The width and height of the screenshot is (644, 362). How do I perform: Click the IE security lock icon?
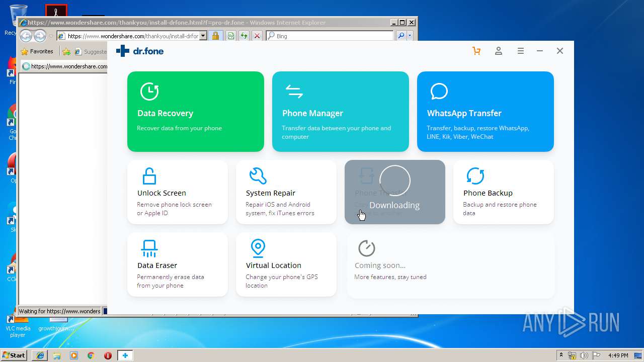[215, 36]
